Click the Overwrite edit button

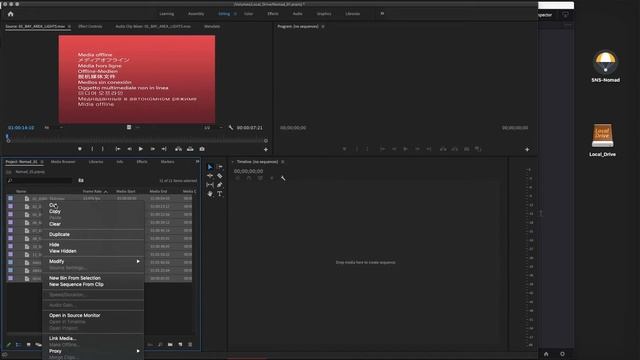190,149
